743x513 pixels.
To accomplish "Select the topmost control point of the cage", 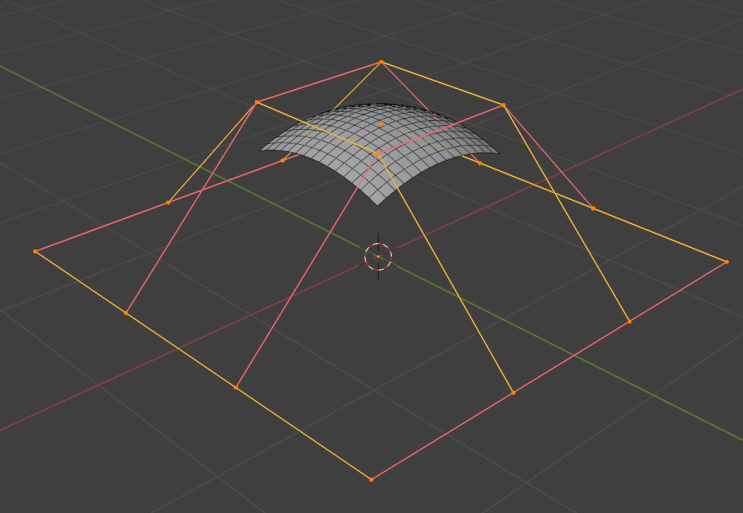I will click(x=381, y=62).
